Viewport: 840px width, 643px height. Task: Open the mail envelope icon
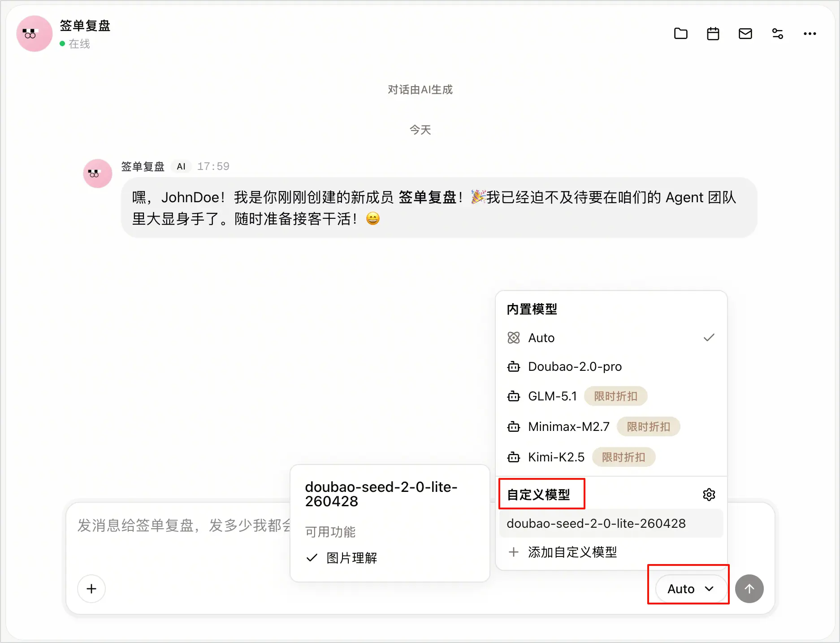[x=745, y=34]
